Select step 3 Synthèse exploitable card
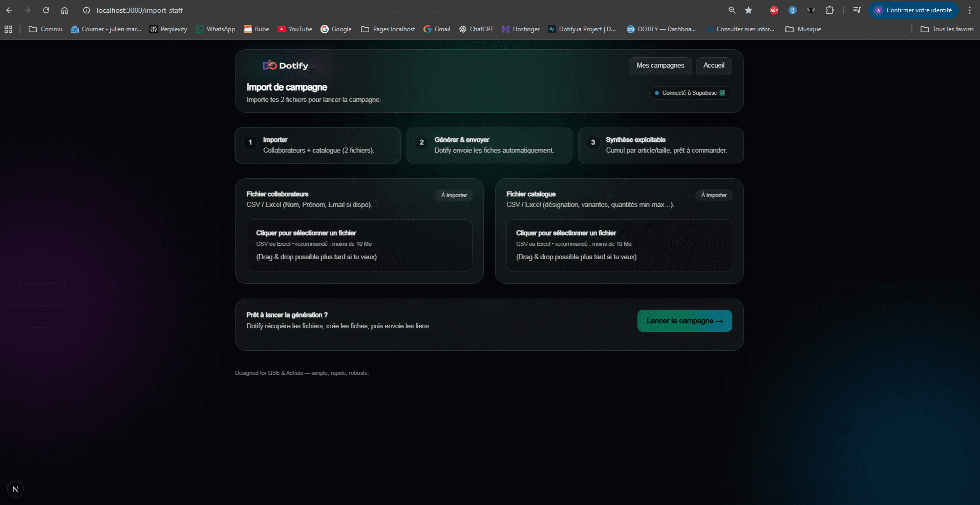The width and height of the screenshot is (980, 505). (661, 145)
